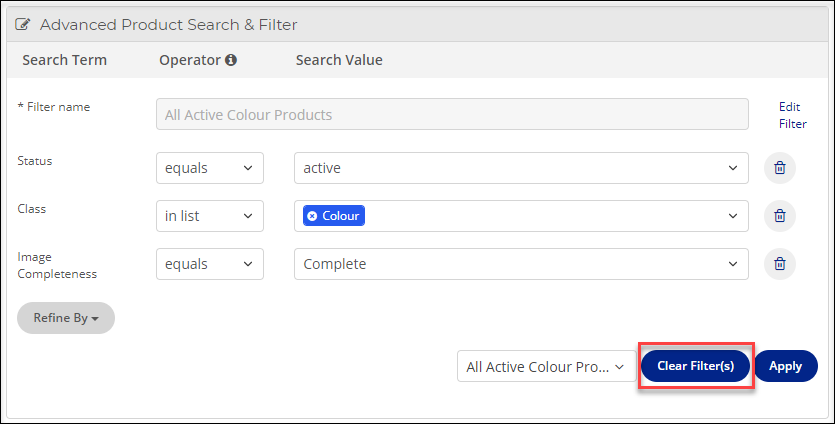The width and height of the screenshot is (835, 424).
Task: Remove Image Completeness row via trash icon
Action: (x=780, y=264)
